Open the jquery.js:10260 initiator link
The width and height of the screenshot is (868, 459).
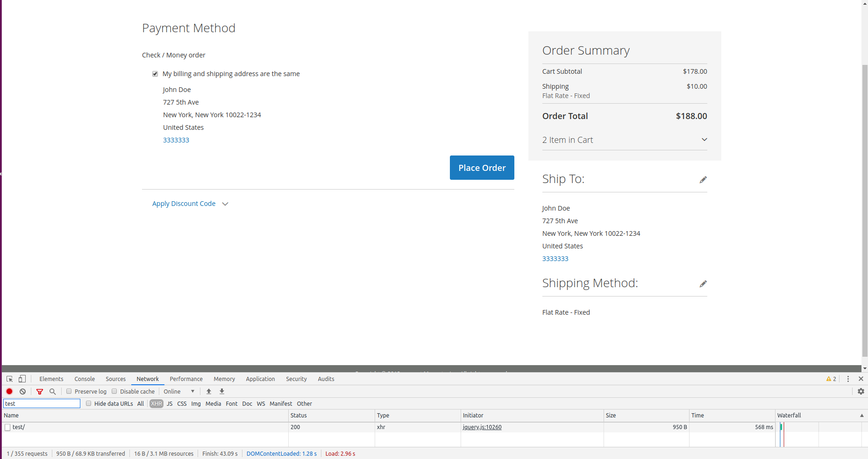click(x=482, y=427)
